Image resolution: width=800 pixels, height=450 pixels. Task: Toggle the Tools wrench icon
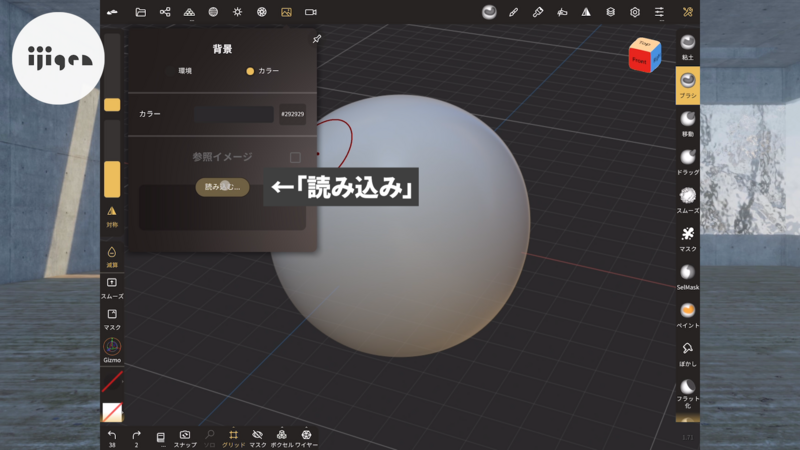click(688, 12)
